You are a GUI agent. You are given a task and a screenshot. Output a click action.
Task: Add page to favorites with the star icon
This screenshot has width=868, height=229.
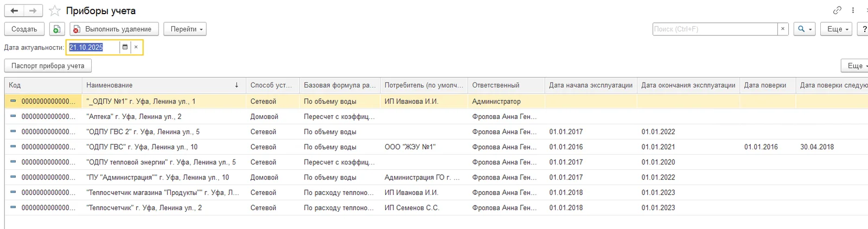pyautogui.click(x=54, y=10)
